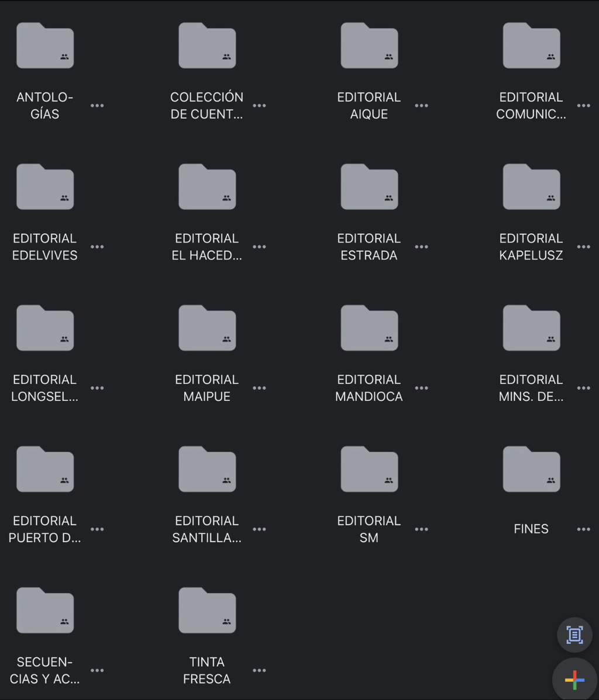Tap the multicolor plus new button
This screenshot has height=700, width=599.
pos(575,680)
